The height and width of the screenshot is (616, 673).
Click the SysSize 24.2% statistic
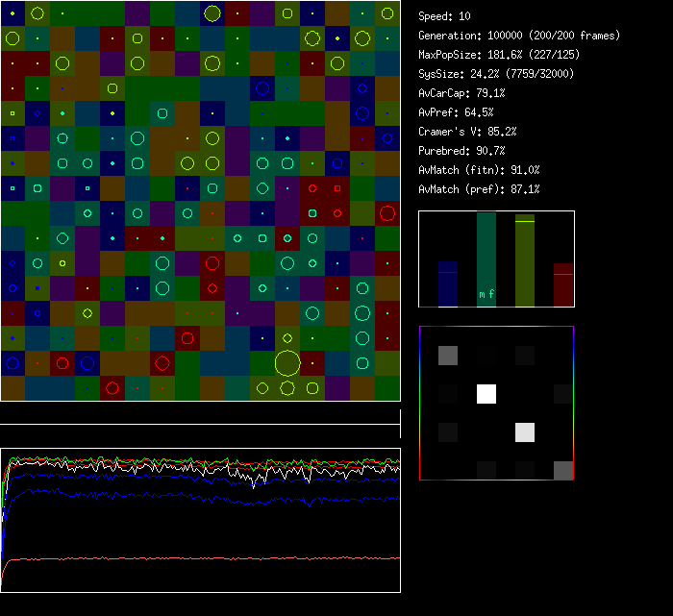click(x=494, y=74)
